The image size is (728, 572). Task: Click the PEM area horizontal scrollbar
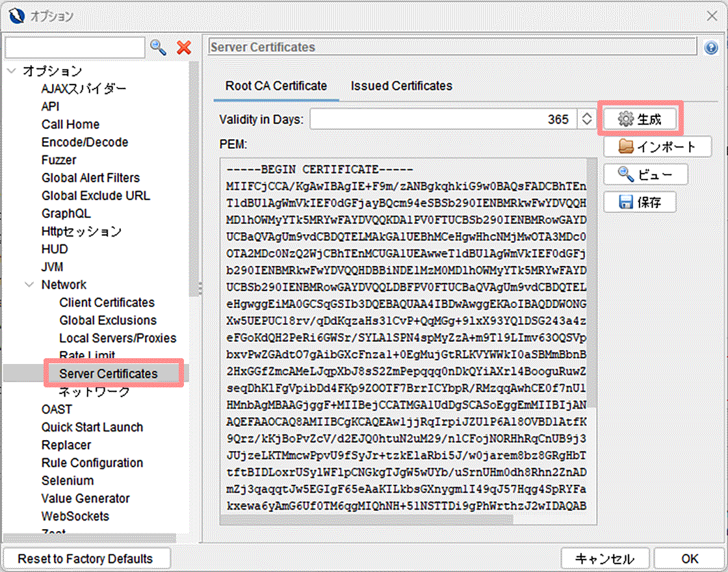click(367, 519)
